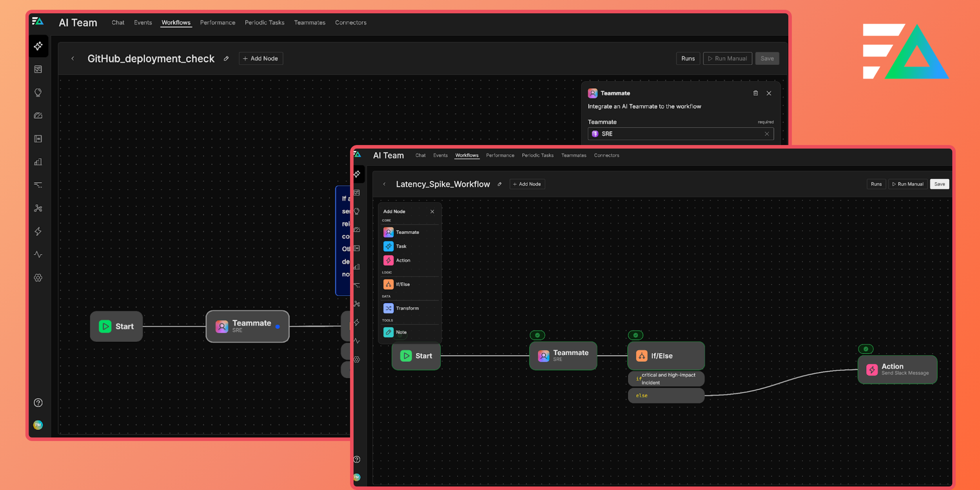Select the pink Action node type
Viewport: 980px width, 490px height.
(403, 260)
